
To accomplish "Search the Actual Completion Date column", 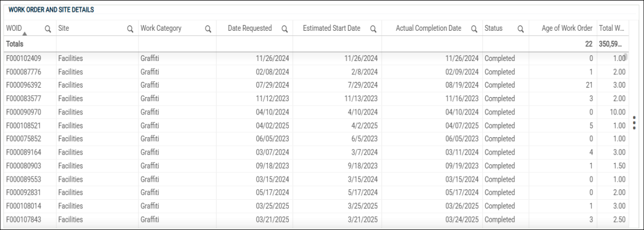I will pos(474,29).
